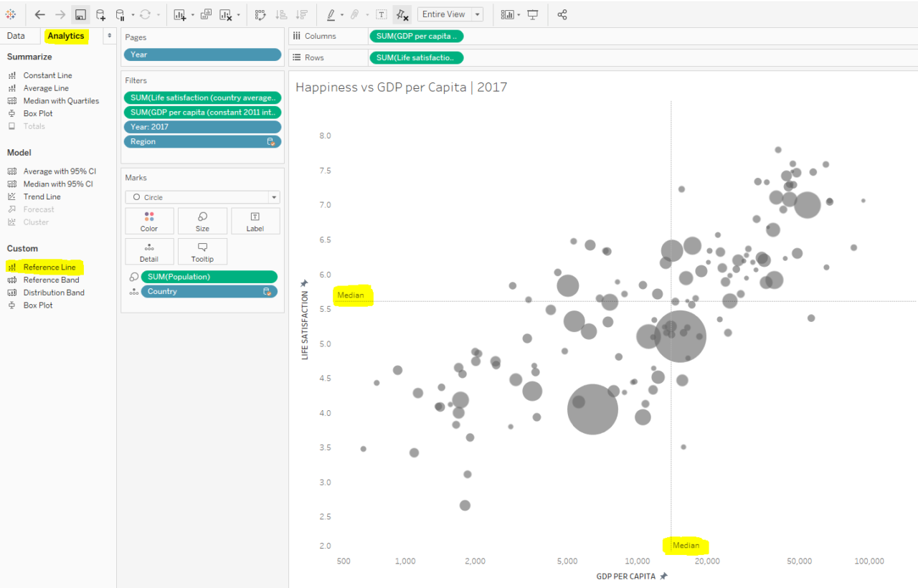The image size is (918, 588).
Task: Enter Presentation Mode
Action: (532, 14)
